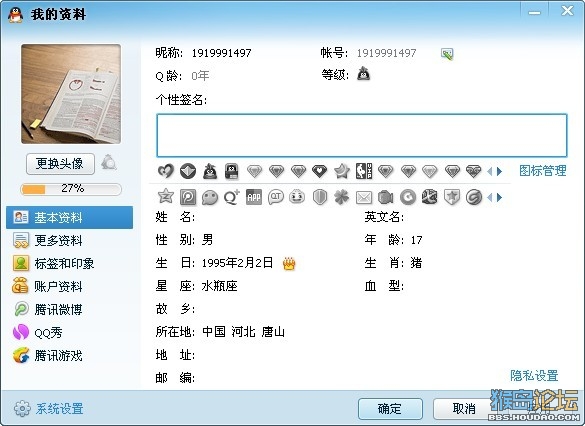Click the shield with star badge icon
The width and height of the screenshot is (585, 426).
pos(451,197)
